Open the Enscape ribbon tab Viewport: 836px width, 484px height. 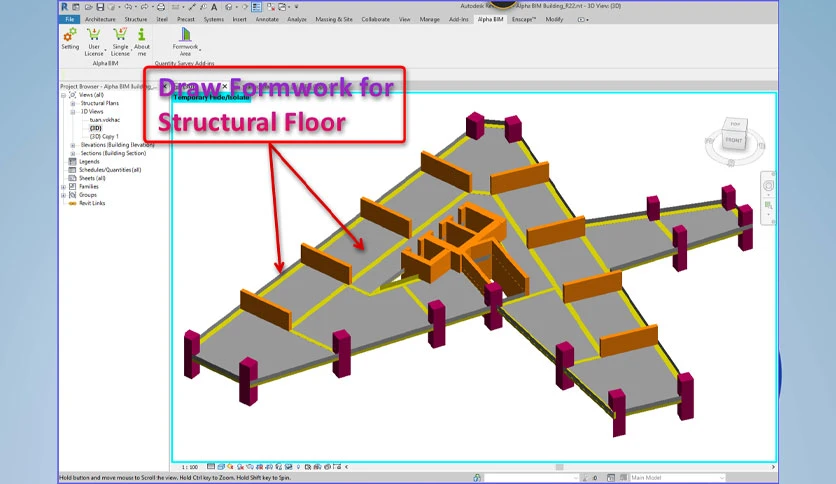tap(524, 19)
